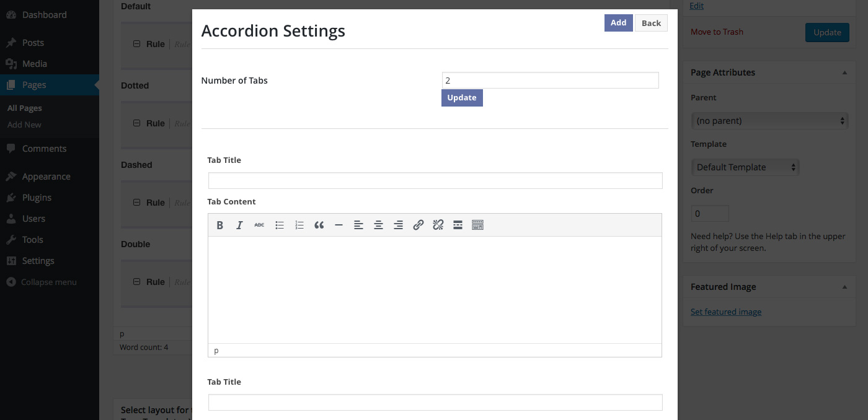Click the Number of Tabs input field

[550, 81]
